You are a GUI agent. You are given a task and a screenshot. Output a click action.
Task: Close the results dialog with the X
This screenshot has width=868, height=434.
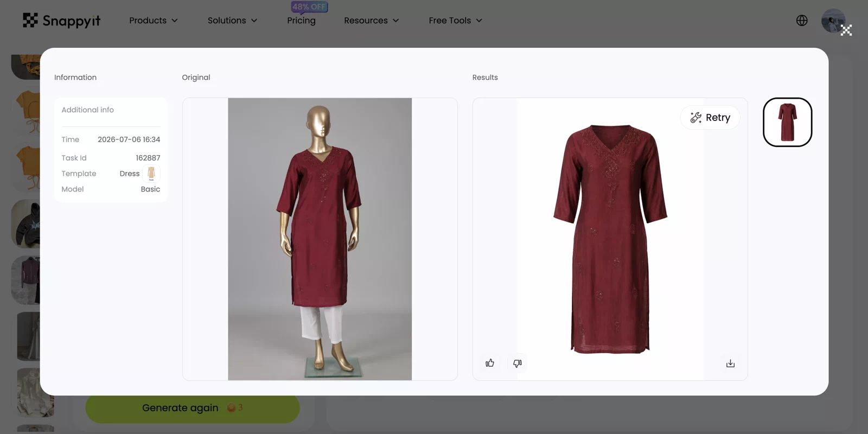(846, 30)
